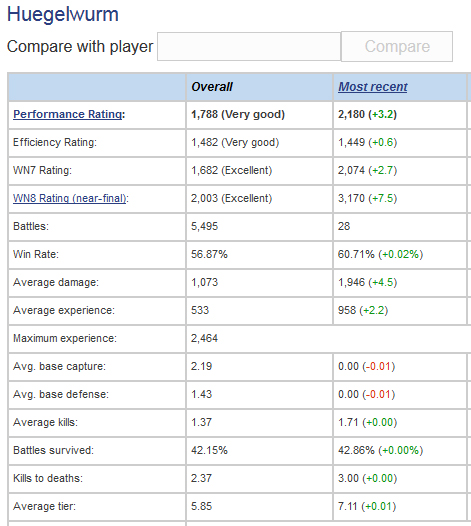Click the overall Performance Rating value 1,788
Screen dimensions: 471x526
tap(204, 114)
